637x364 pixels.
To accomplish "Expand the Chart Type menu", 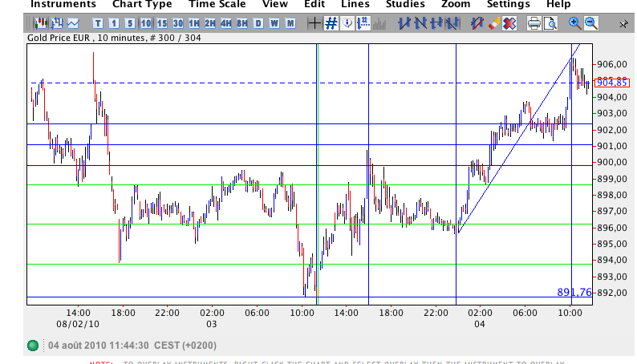I will coord(142,5).
